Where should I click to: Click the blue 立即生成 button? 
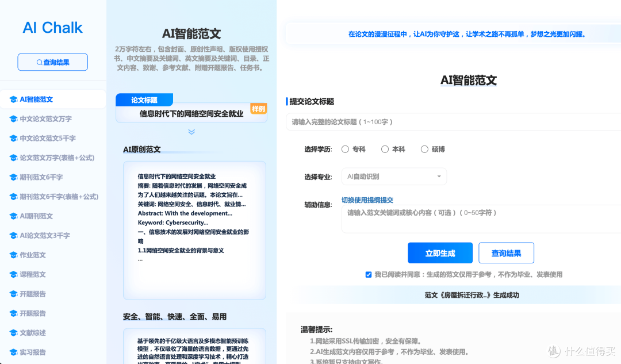440,252
